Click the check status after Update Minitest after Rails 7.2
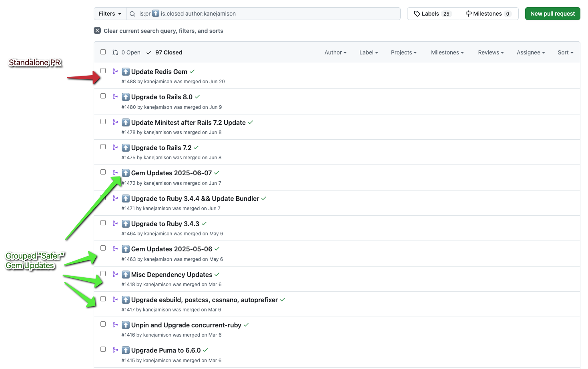This screenshot has width=588, height=369. [x=251, y=122]
